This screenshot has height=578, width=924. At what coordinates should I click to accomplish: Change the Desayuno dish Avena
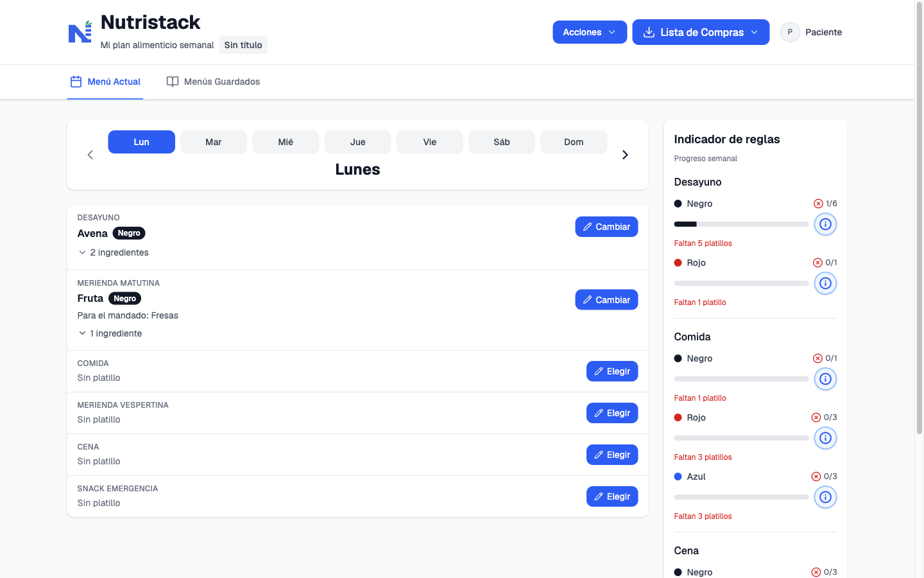coord(606,227)
